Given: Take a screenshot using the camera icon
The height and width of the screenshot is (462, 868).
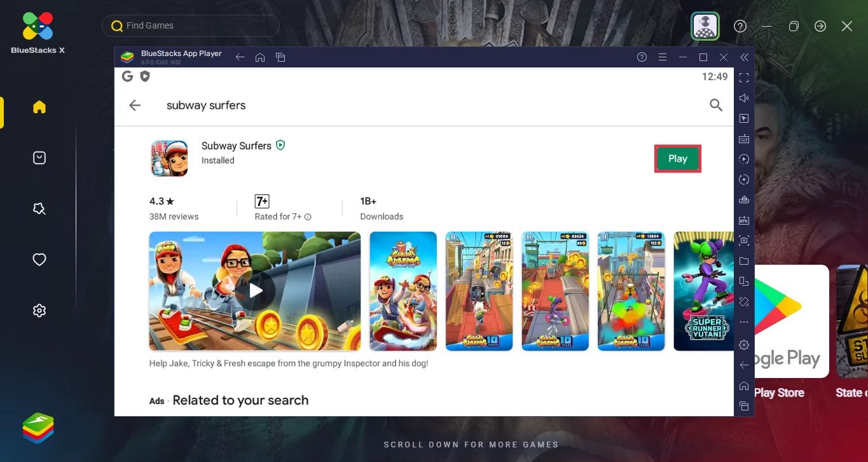Looking at the screenshot, I should coord(744,241).
